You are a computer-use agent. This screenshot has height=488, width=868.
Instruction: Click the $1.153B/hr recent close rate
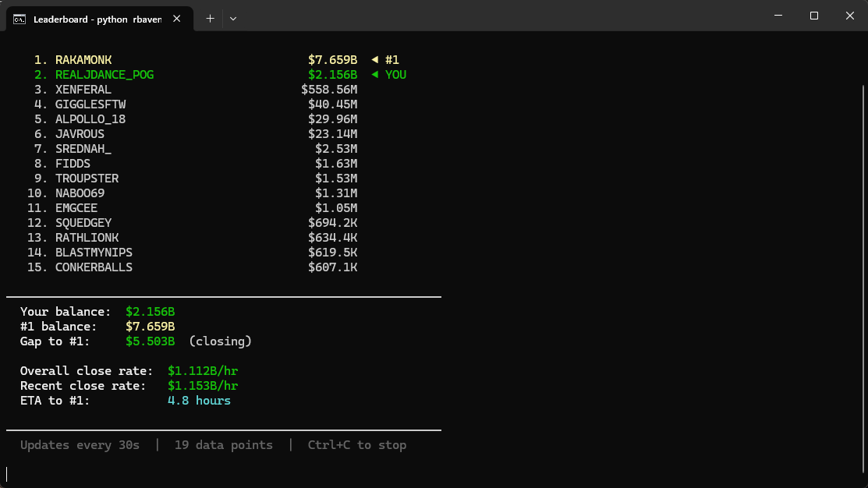[x=203, y=386]
